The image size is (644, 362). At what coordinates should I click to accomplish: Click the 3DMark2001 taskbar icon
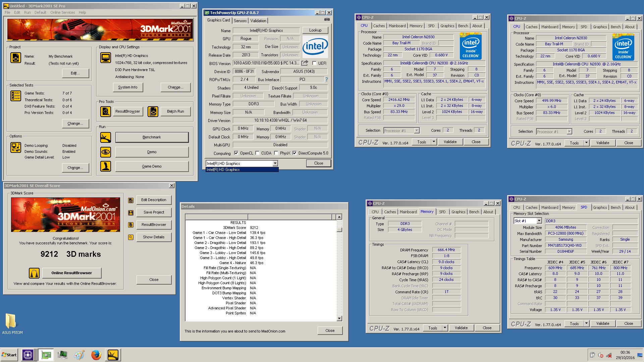pos(113,355)
